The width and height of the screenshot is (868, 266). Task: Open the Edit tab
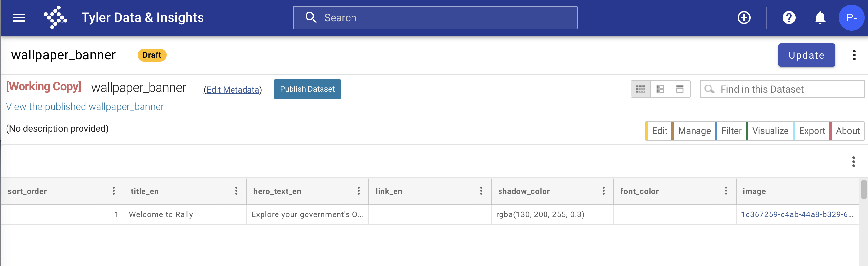pos(659,131)
